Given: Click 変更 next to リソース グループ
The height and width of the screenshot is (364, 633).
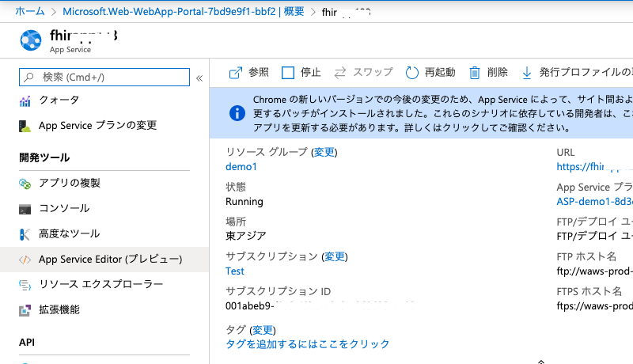Looking at the screenshot, I should pos(324,152).
